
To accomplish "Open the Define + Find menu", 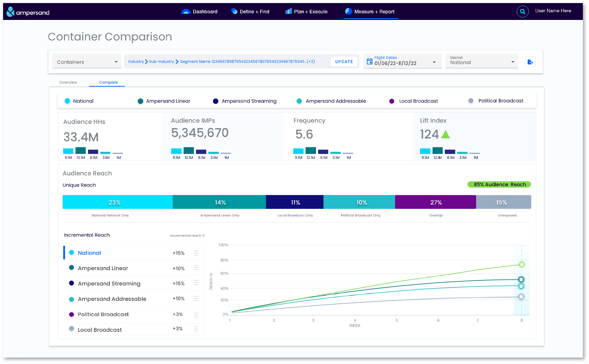I will 250,11.
